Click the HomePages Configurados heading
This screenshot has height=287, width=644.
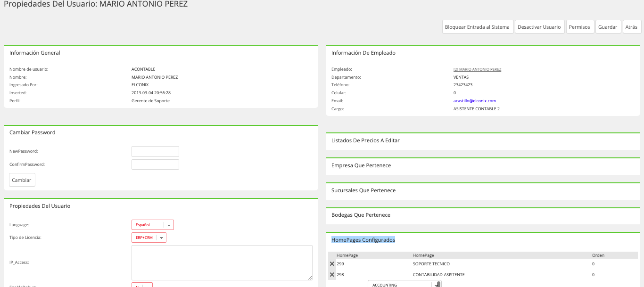pyautogui.click(x=363, y=240)
